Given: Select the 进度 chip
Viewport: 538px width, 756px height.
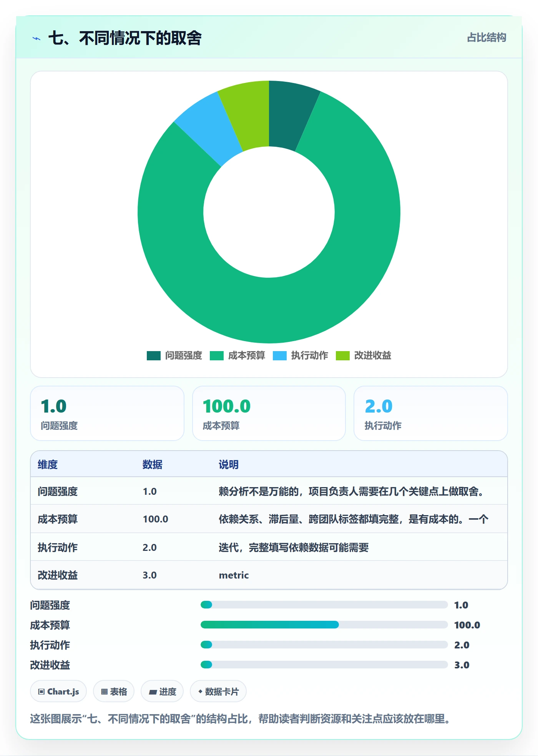Looking at the screenshot, I should pos(162,691).
